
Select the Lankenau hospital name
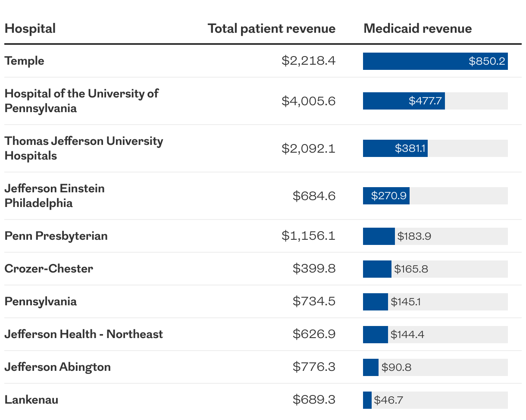pos(31,400)
